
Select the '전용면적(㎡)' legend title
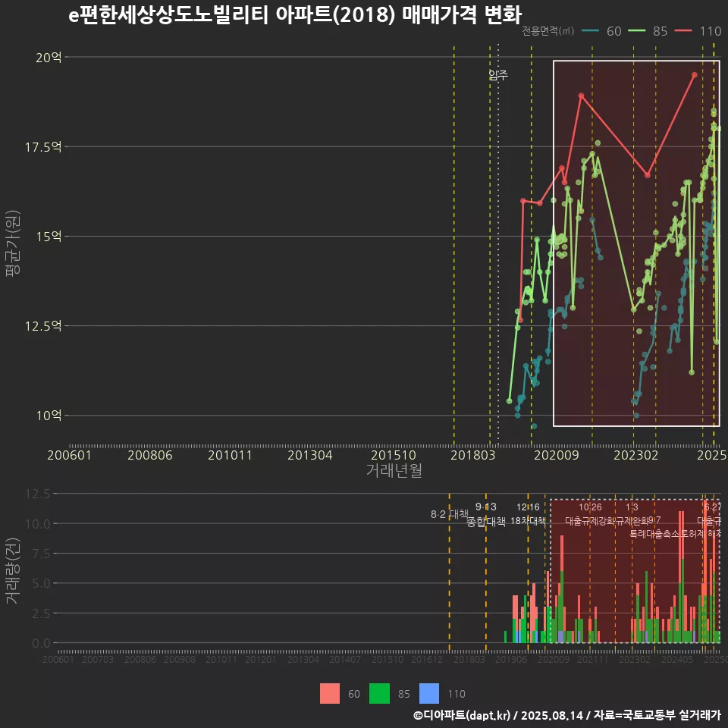(548, 31)
